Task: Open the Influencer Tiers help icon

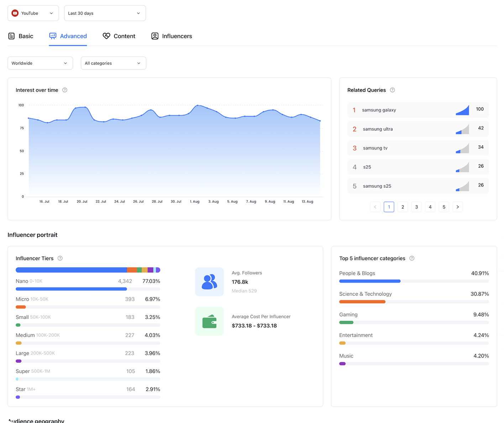Action: pyautogui.click(x=60, y=258)
